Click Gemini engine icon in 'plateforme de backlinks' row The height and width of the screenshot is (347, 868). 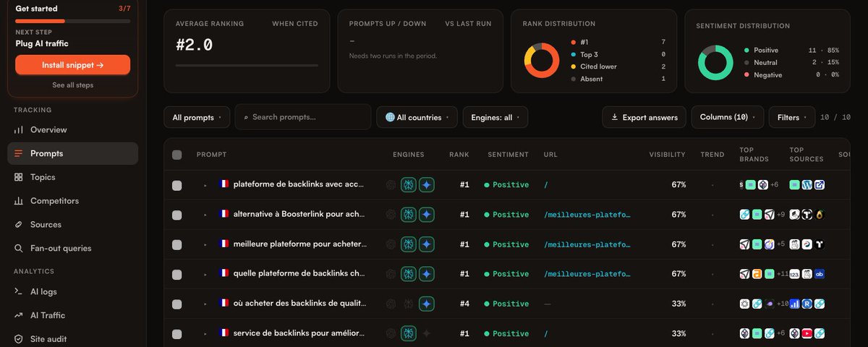point(427,185)
